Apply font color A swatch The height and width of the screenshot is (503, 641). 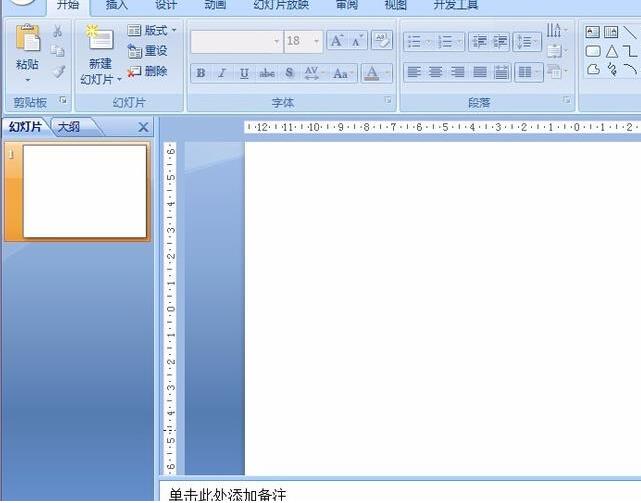click(x=372, y=73)
